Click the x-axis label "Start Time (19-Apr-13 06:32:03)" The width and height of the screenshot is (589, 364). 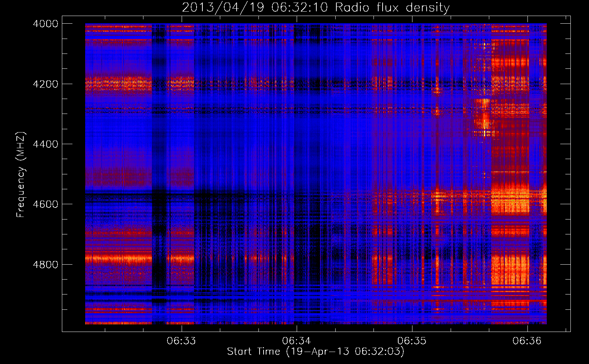click(x=316, y=352)
